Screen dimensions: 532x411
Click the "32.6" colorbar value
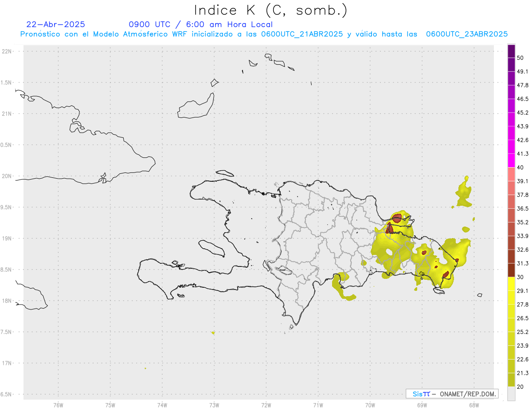pyautogui.click(x=522, y=250)
